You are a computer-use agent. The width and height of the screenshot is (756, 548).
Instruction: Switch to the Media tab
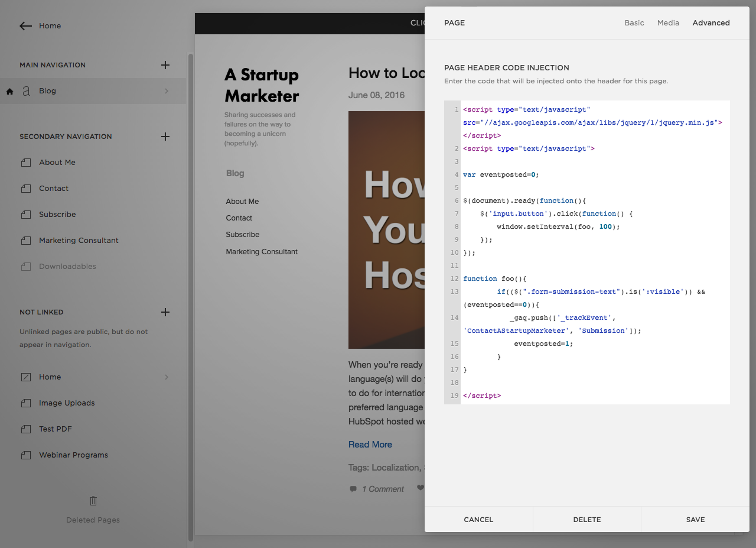(668, 23)
